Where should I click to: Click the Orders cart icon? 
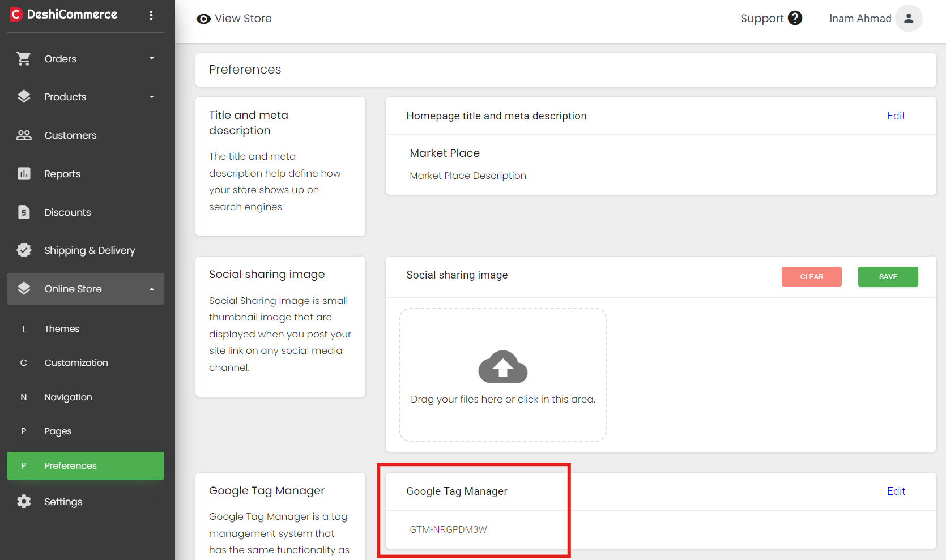[24, 58]
